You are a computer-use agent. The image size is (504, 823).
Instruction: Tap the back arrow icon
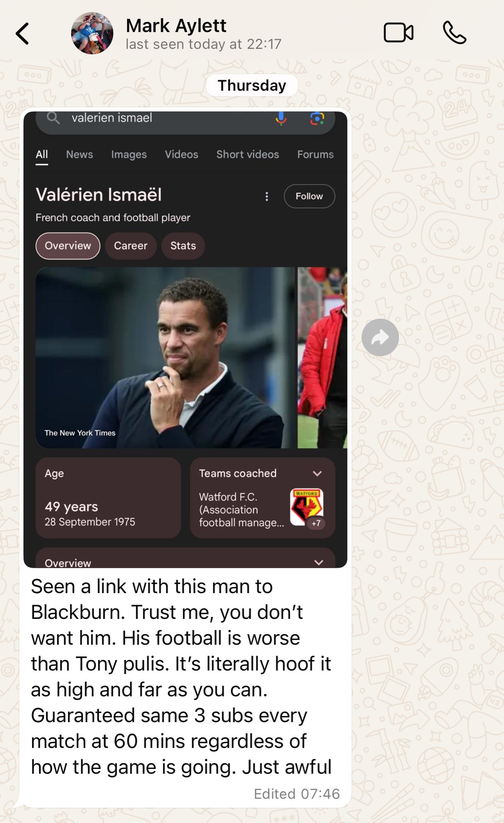click(22, 33)
